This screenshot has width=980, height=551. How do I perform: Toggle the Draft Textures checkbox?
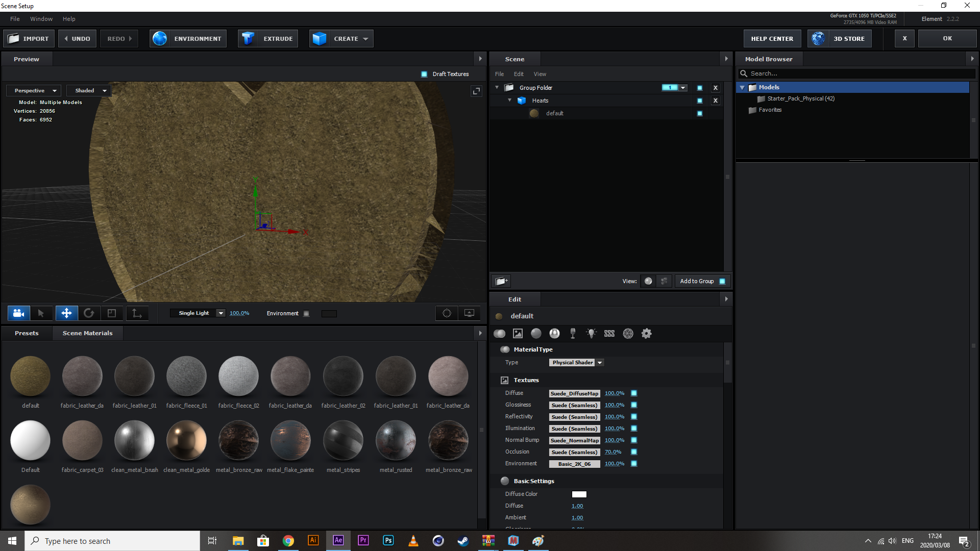tap(424, 74)
